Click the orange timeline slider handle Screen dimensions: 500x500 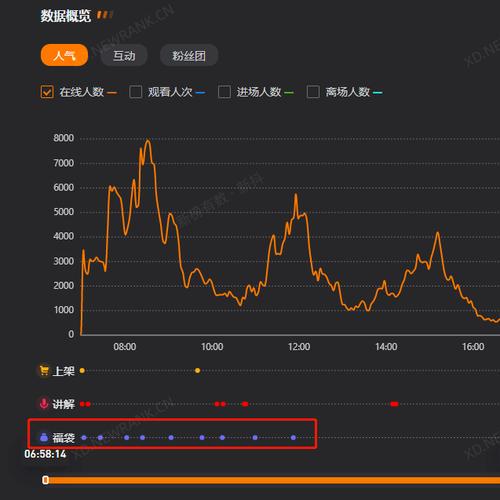46,480
